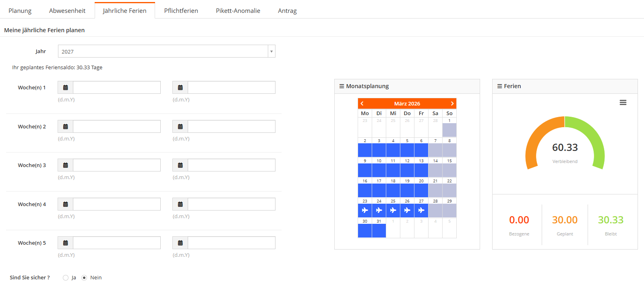The width and height of the screenshot is (644, 287).
Task: Open the Woche(n) 1 start date calendar icon
Action: tap(66, 87)
